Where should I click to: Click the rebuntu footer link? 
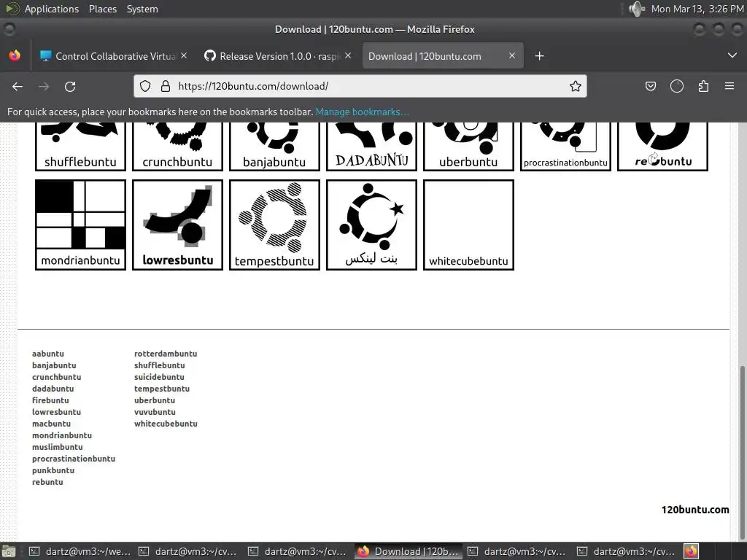click(47, 482)
